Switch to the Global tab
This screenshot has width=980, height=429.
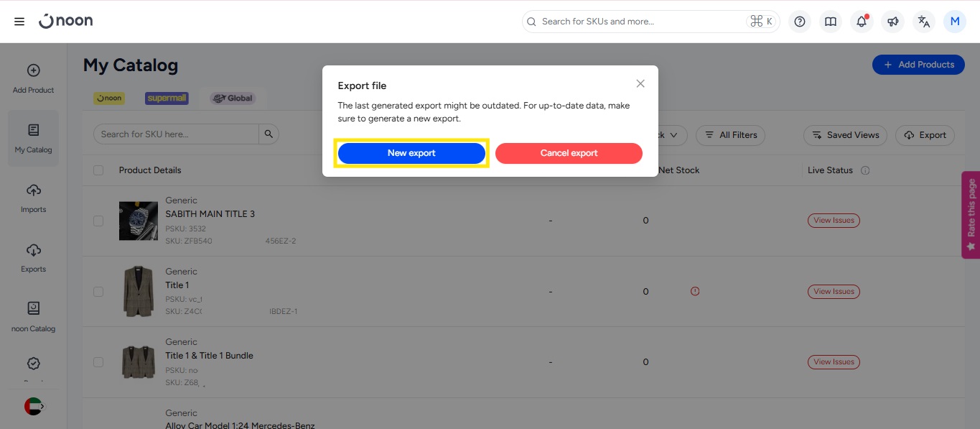click(x=232, y=98)
